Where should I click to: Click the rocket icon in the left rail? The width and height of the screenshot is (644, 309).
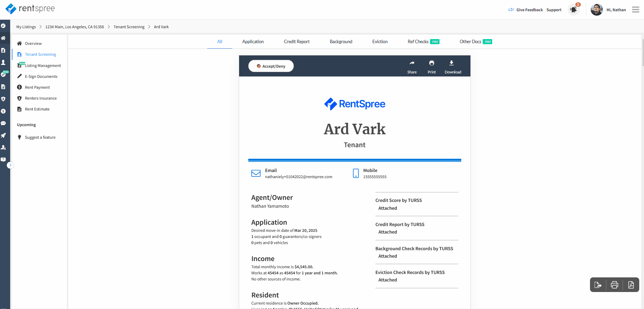coord(4,135)
